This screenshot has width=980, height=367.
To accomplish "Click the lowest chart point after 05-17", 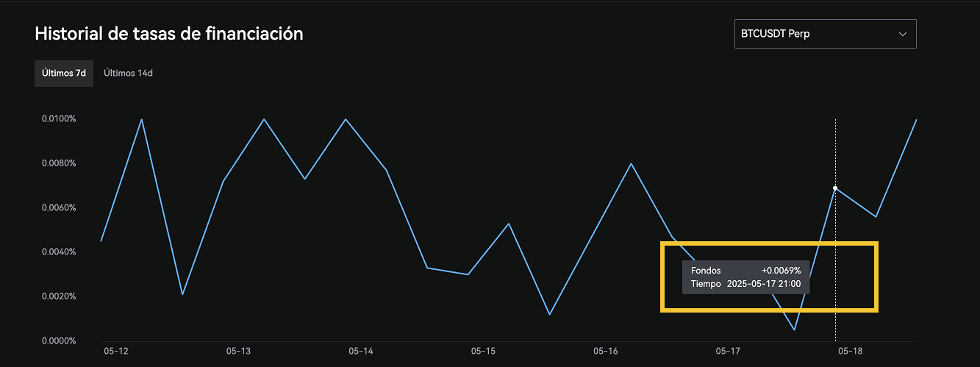I will tap(795, 329).
